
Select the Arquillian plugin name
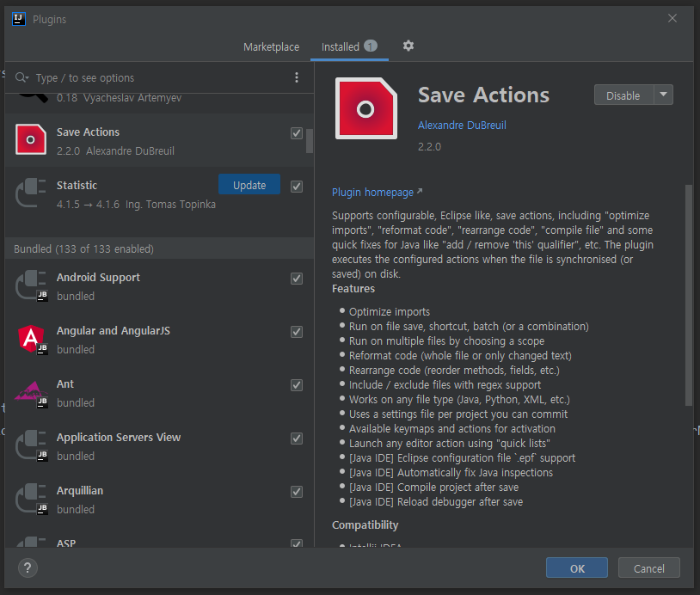80,491
